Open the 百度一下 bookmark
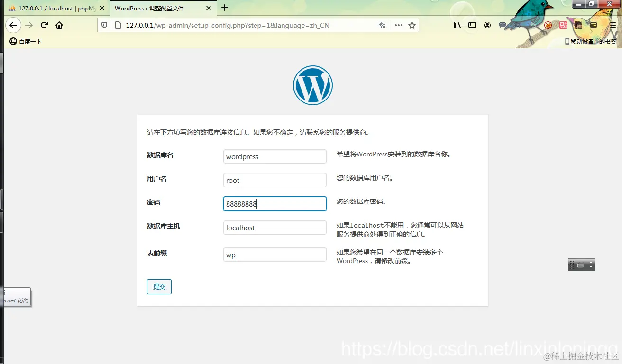The image size is (622, 364). tap(26, 41)
